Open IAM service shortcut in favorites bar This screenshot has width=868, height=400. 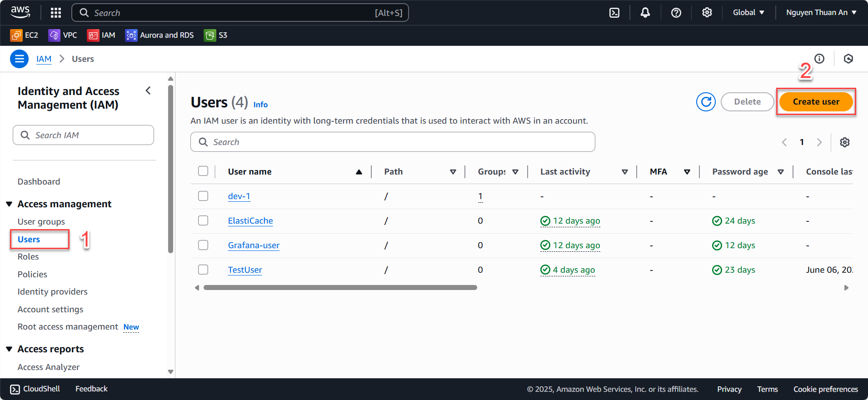click(x=101, y=35)
